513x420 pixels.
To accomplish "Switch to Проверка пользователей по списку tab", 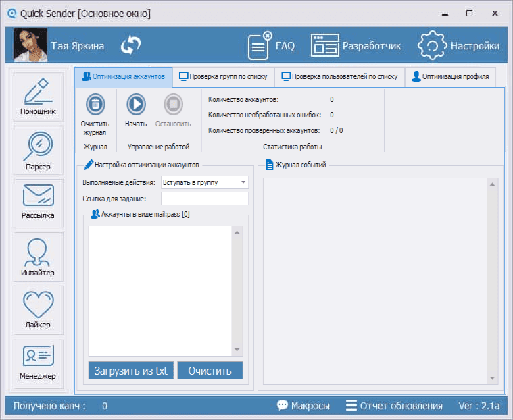I will click(339, 77).
